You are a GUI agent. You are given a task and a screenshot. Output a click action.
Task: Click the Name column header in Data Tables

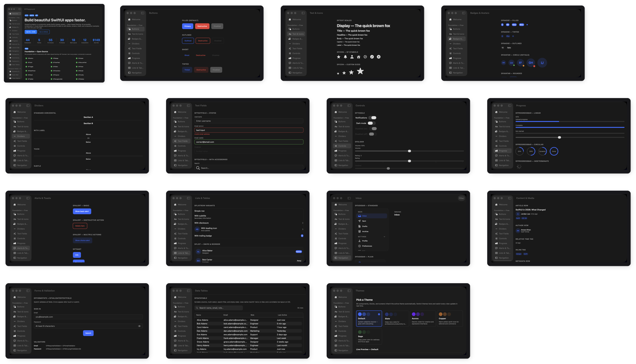click(x=199, y=315)
